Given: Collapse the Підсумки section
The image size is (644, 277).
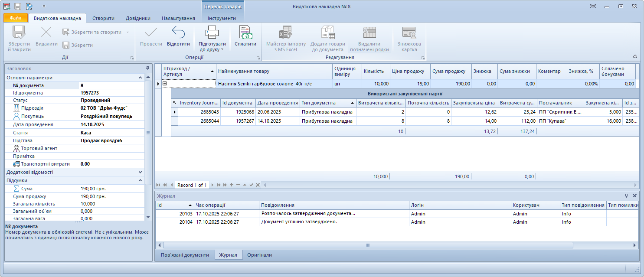Looking at the screenshot, I should point(140,180).
